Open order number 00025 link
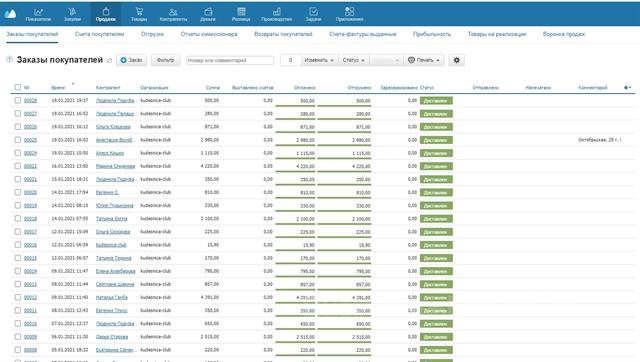 click(30, 140)
